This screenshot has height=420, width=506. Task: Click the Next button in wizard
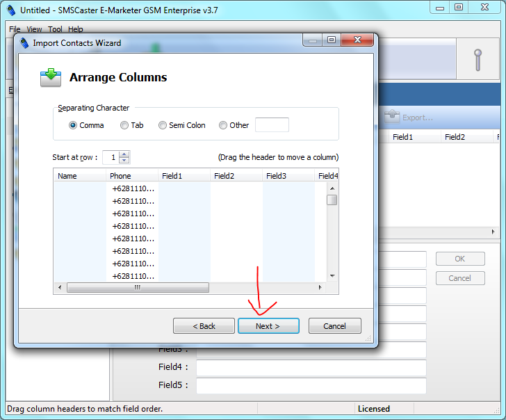tap(268, 326)
